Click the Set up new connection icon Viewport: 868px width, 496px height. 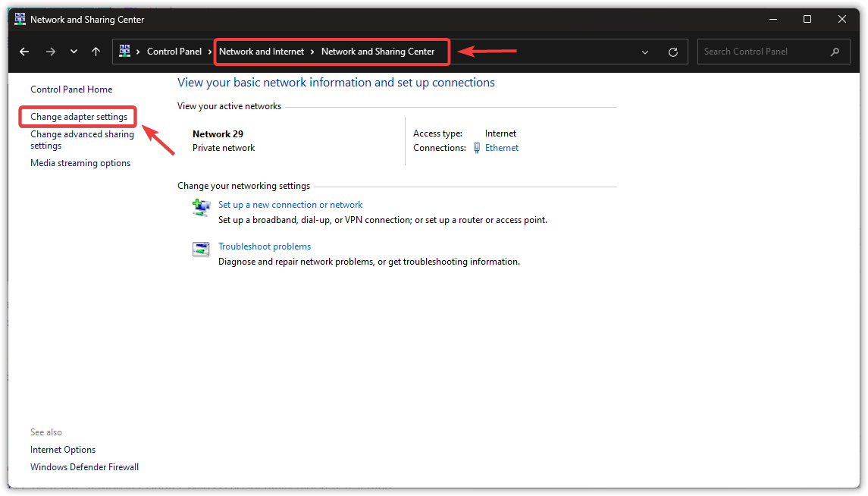point(201,208)
